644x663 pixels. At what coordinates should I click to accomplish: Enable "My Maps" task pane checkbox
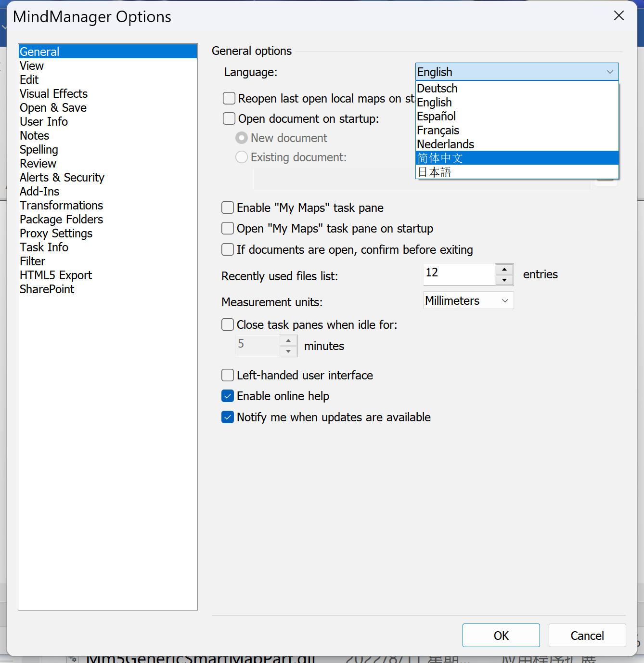coord(228,208)
